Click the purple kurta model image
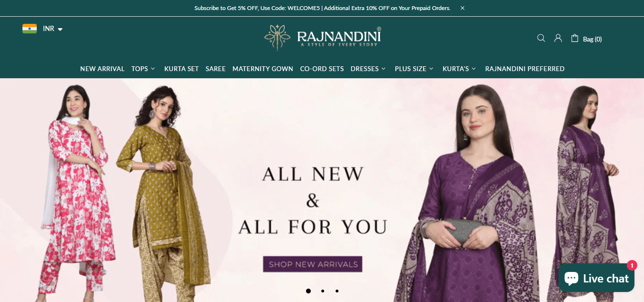The width and height of the screenshot is (644, 302). tap(470, 191)
